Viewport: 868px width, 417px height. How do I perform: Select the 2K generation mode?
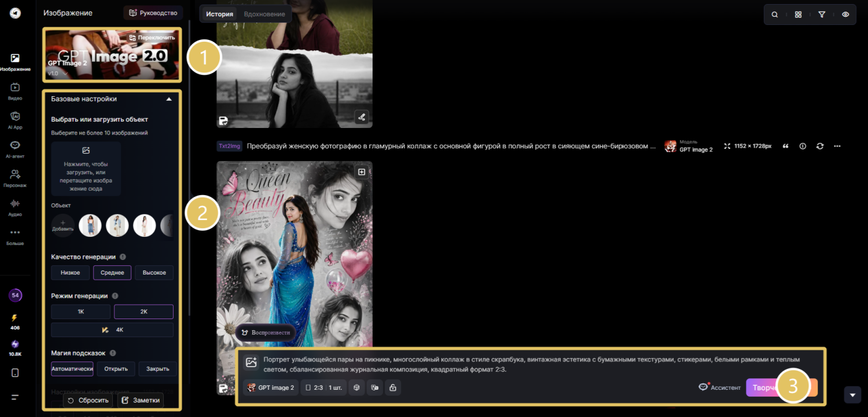click(x=144, y=312)
